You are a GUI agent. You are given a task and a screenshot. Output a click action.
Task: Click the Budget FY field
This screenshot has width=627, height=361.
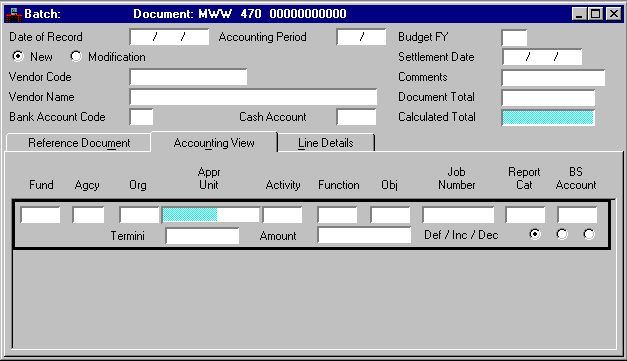point(514,38)
